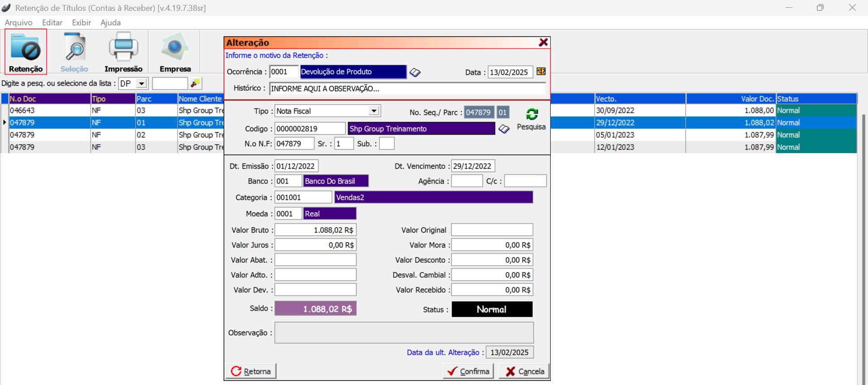Expand the DP search list dropdown

click(142, 84)
